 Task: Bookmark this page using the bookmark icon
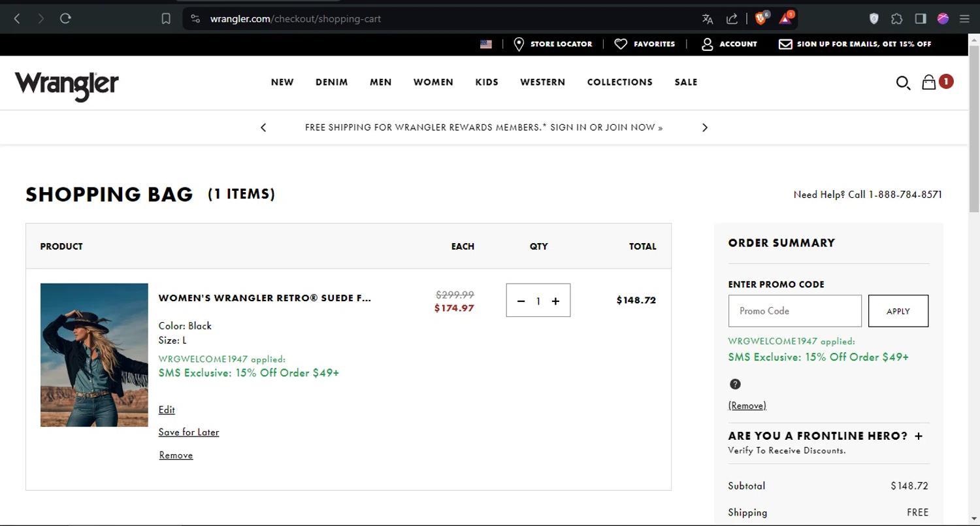tap(166, 18)
